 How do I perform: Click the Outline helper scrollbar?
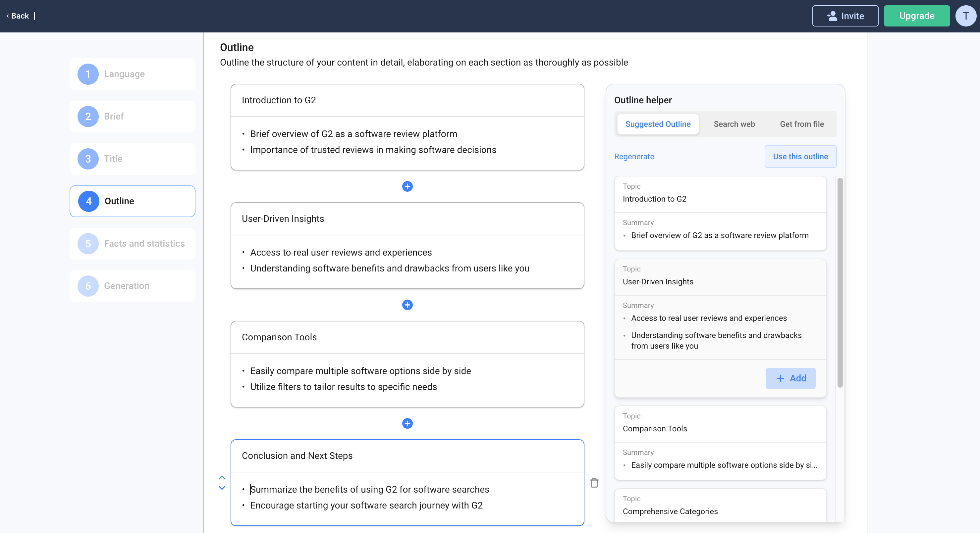(x=840, y=282)
